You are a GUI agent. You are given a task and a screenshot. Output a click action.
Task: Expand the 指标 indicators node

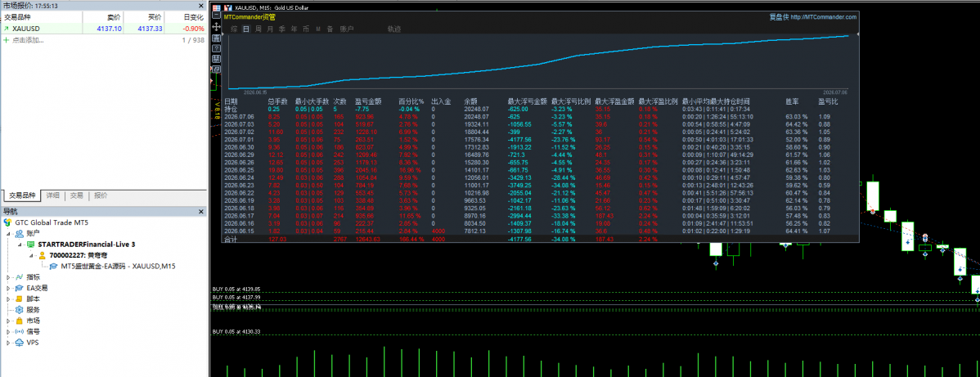pos(8,277)
